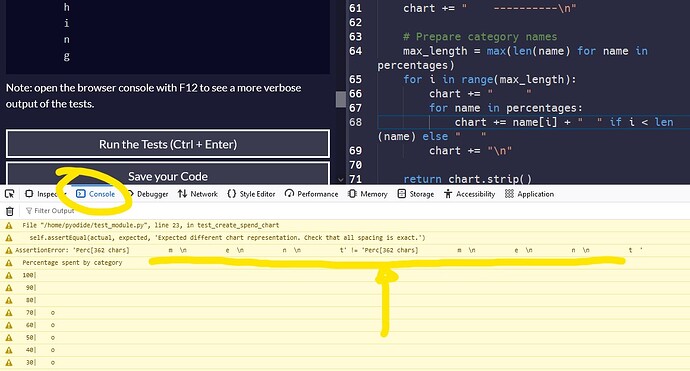This screenshot has height=371, width=690.
Task: Clear console output with trash icon
Action: [x=10, y=211]
